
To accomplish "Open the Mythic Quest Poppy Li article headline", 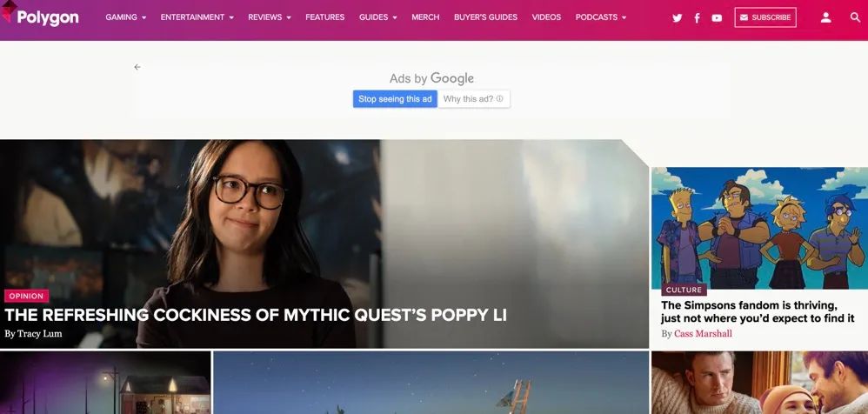I will pyautogui.click(x=256, y=315).
